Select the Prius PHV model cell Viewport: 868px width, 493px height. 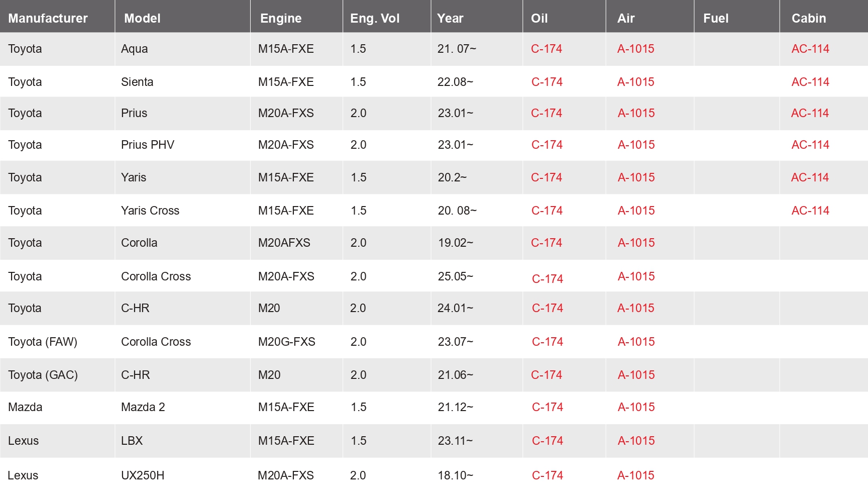pyautogui.click(x=148, y=145)
